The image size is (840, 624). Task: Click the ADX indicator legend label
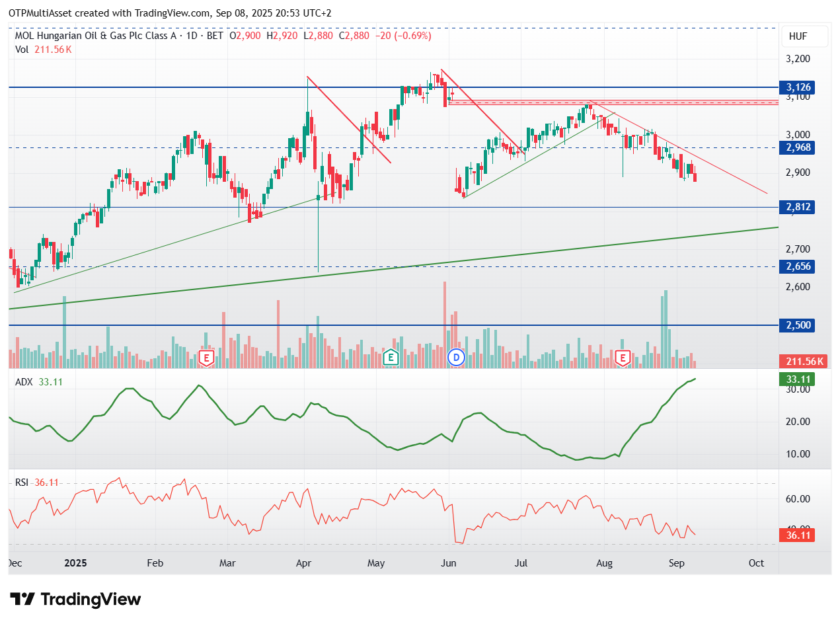pyautogui.click(x=23, y=381)
